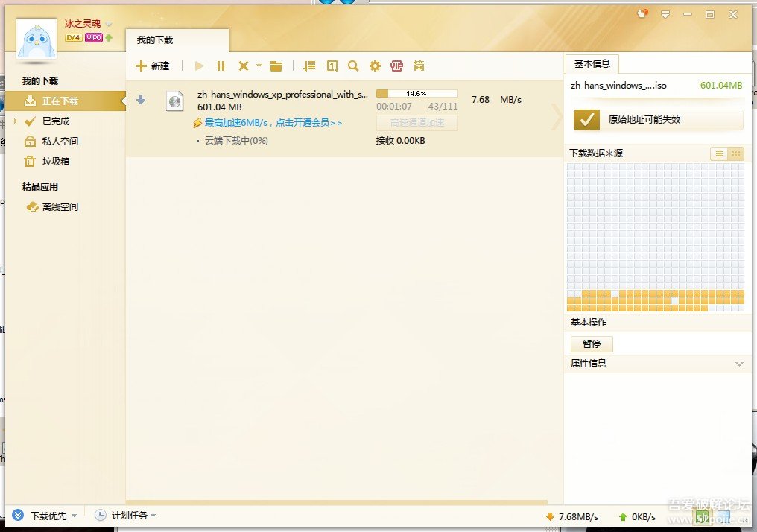Pause the download with the toolbar pause icon

(221, 66)
